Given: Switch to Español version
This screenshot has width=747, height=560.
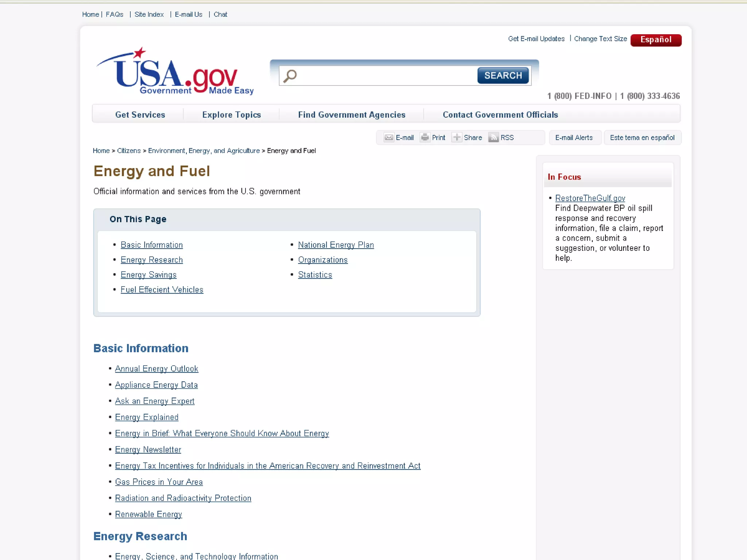Looking at the screenshot, I should point(655,40).
